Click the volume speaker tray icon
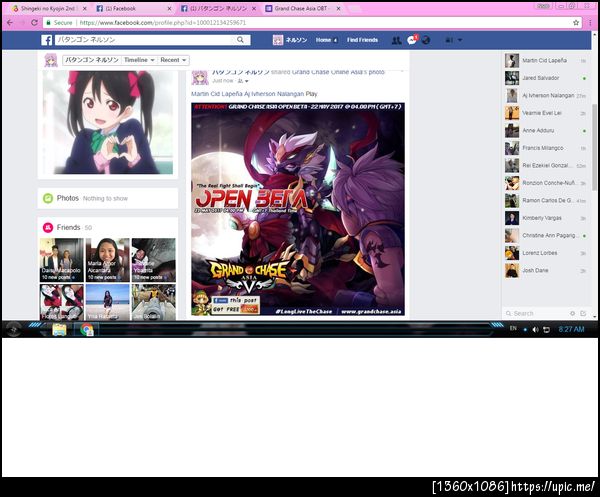The height and width of the screenshot is (497, 600). [535, 329]
